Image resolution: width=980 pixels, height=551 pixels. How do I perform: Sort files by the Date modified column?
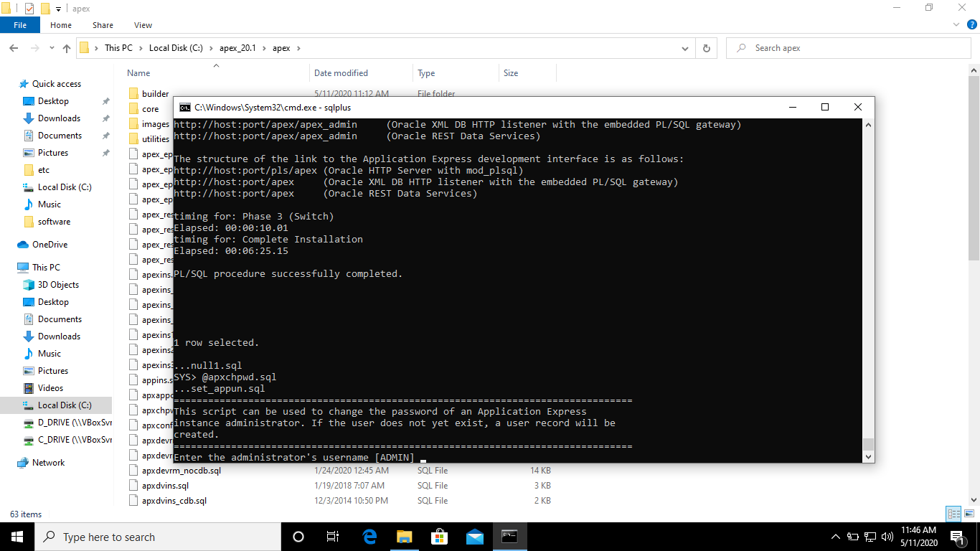343,72
